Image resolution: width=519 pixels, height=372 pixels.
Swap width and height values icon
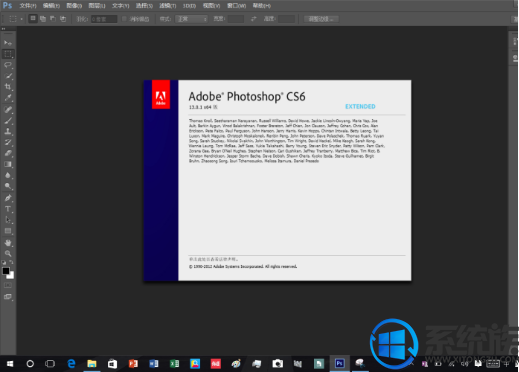coord(254,19)
